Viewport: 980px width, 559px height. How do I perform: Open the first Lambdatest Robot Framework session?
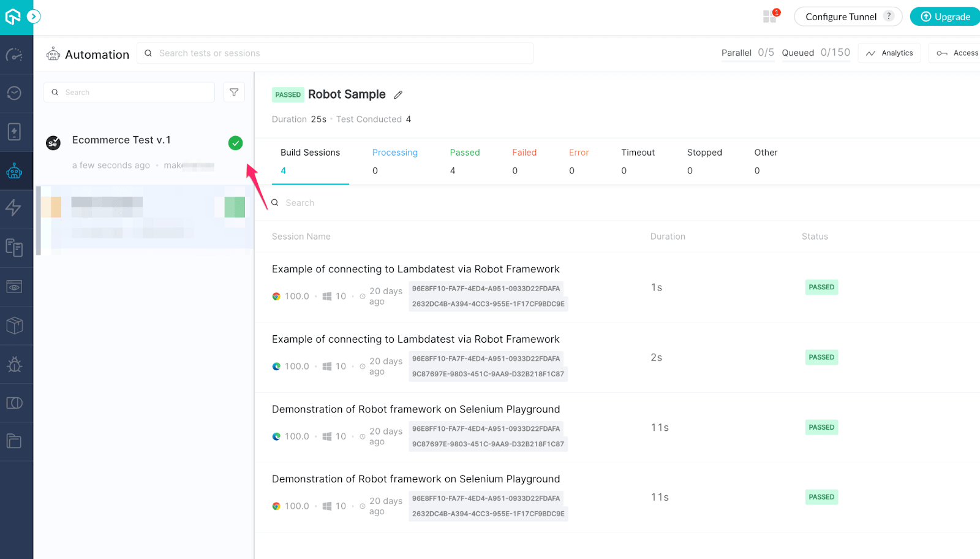click(x=415, y=269)
